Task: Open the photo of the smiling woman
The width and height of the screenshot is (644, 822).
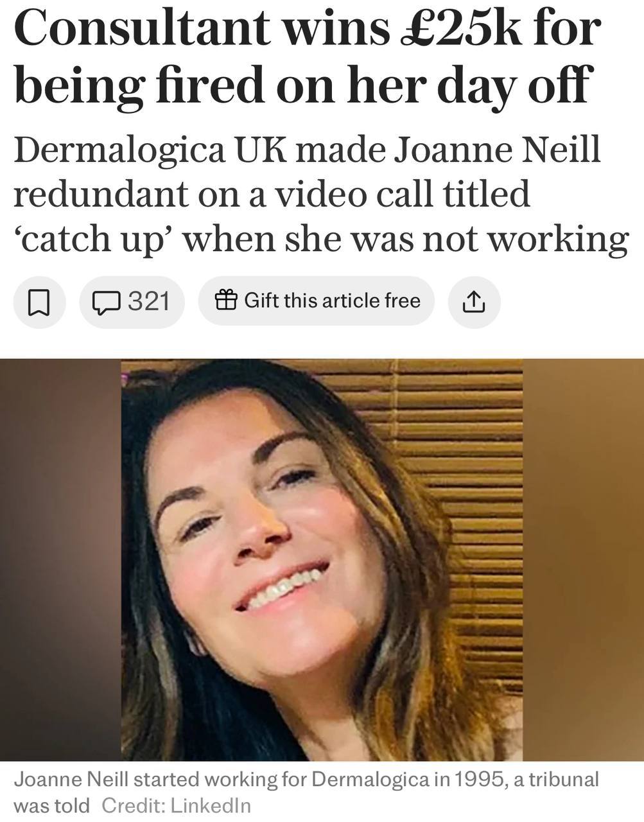Action: [322, 559]
